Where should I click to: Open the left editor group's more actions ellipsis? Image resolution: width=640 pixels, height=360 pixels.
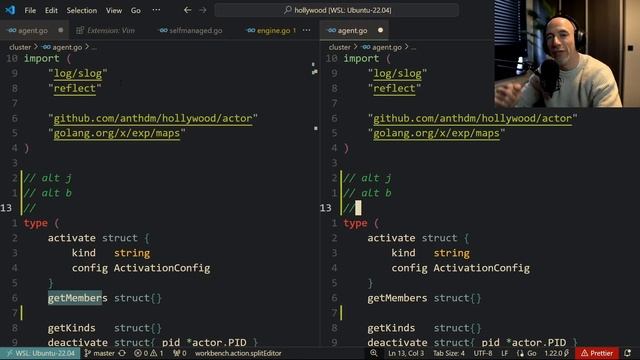pyautogui.click(x=307, y=30)
